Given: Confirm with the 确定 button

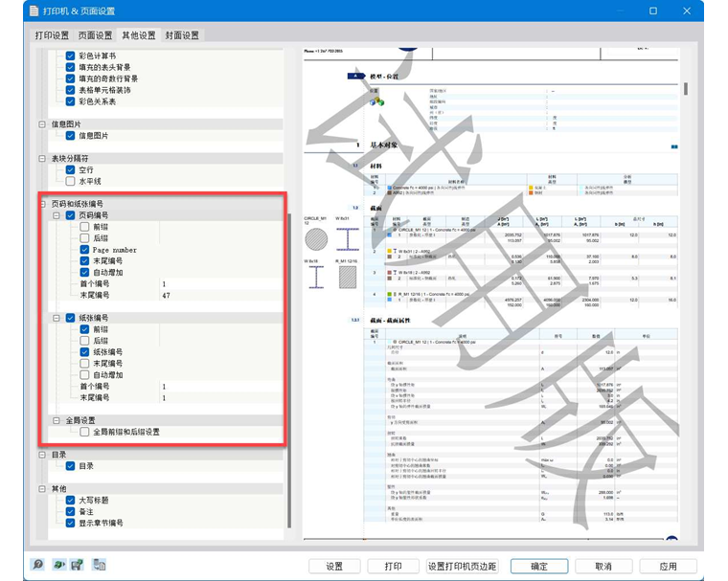Looking at the screenshot, I should 539,566.
